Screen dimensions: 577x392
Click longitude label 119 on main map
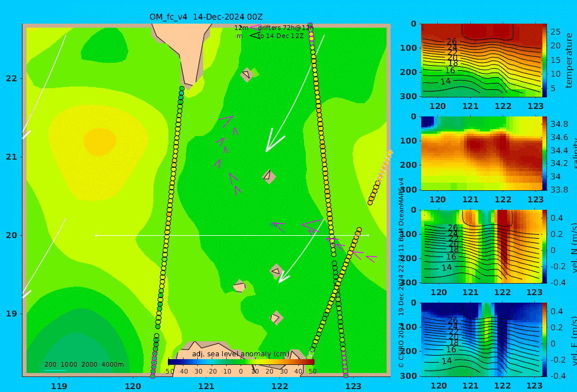coord(59,386)
